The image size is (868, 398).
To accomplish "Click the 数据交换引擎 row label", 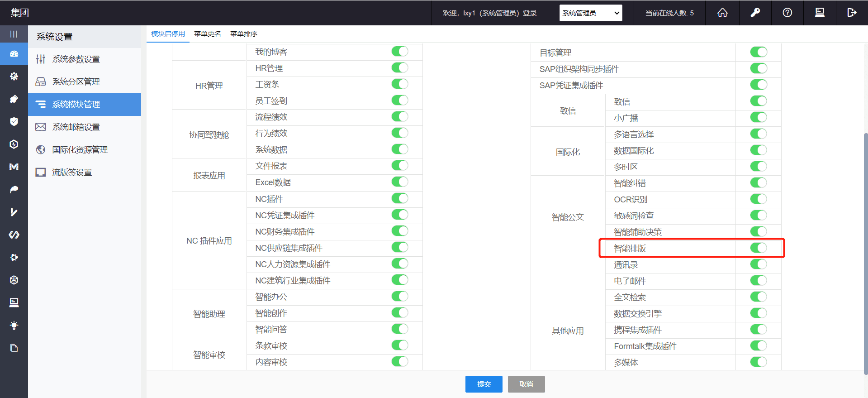I will pos(638,313).
